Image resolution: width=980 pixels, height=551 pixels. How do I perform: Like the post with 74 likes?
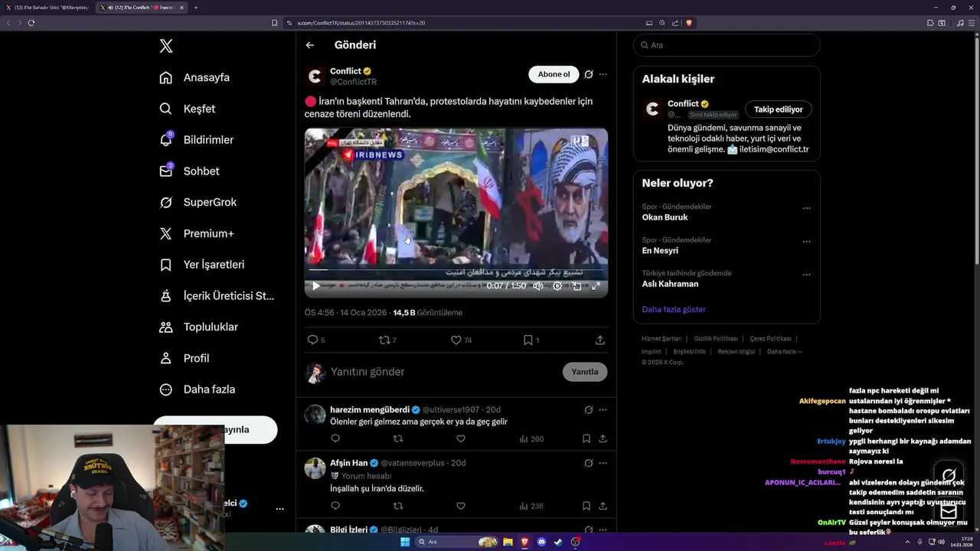click(x=456, y=340)
